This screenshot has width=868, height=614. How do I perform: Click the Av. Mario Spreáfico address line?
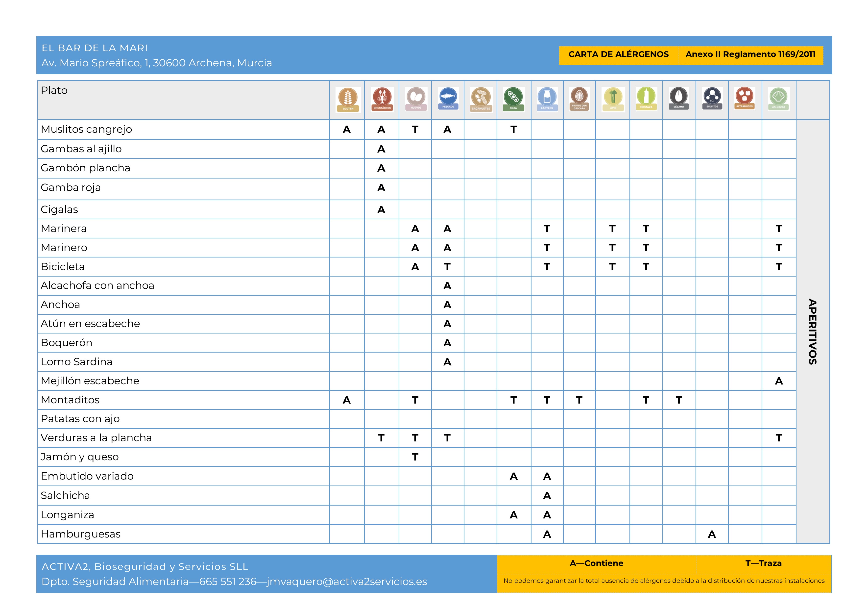click(157, 63)
